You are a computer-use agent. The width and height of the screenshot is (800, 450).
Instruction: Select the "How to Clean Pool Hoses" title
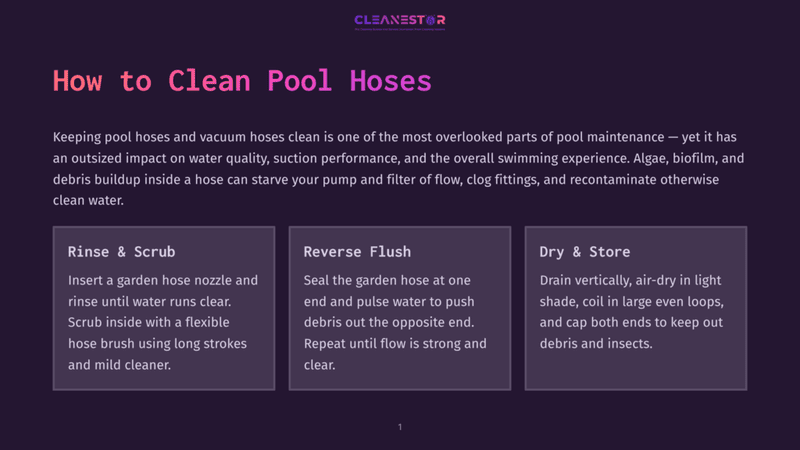click(x=242, y=81)
